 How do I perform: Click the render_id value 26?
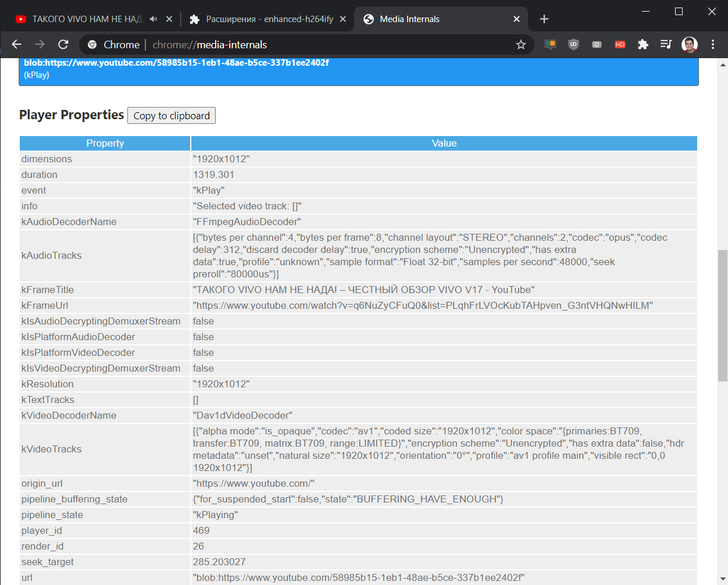pos(198,546)
